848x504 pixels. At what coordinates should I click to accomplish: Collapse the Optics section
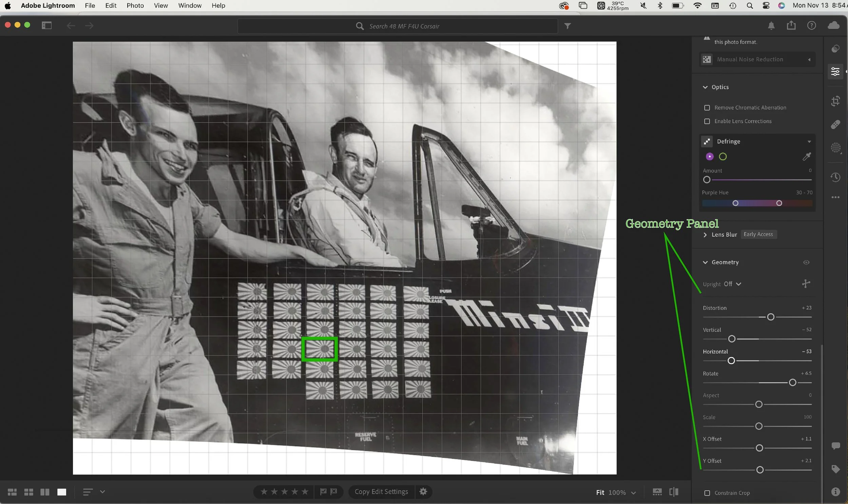(705, 87)
